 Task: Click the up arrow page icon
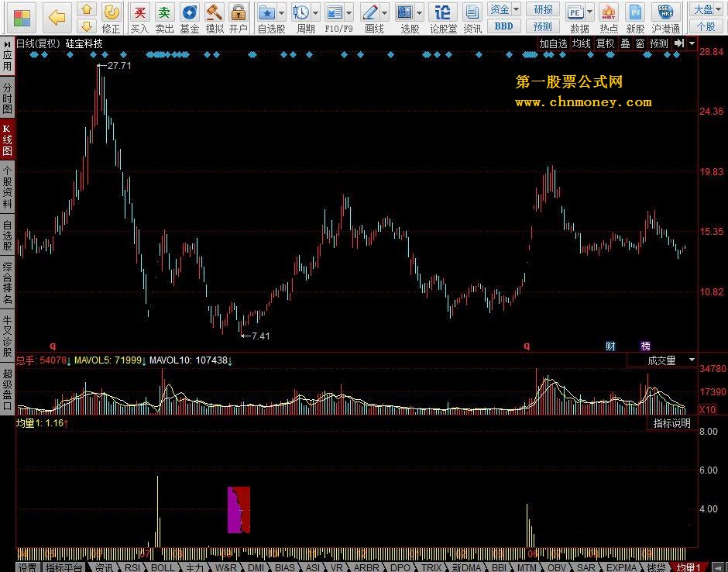click(87, 10)
